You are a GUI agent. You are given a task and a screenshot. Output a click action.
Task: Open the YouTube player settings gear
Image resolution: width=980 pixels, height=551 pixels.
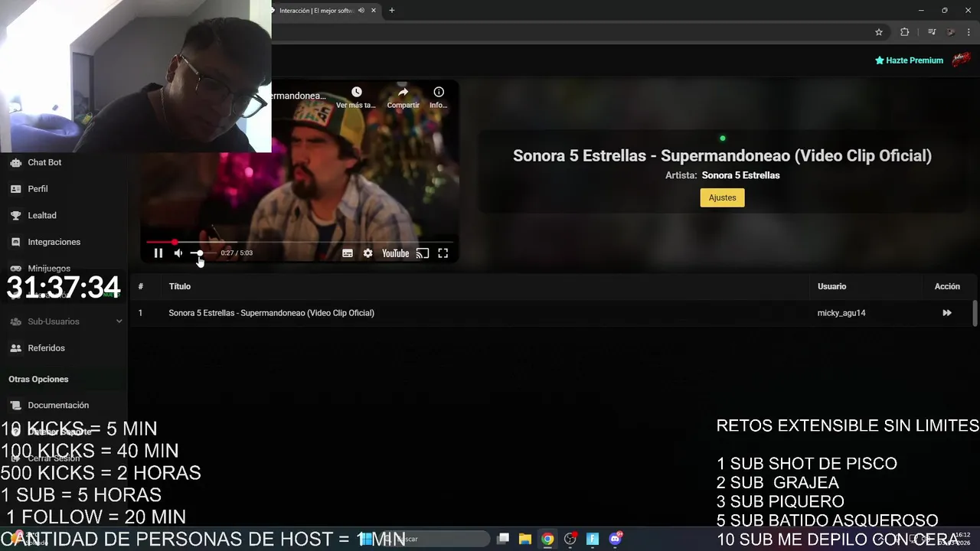tap(368, 253)
